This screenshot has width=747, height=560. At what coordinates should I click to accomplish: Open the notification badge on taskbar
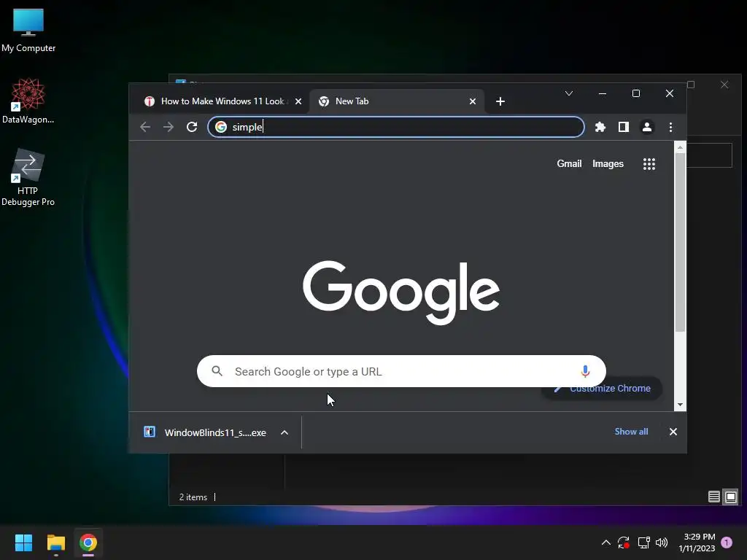727,542
